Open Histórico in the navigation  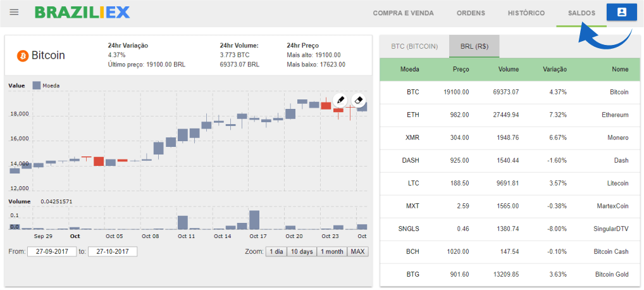click(526, 13)
